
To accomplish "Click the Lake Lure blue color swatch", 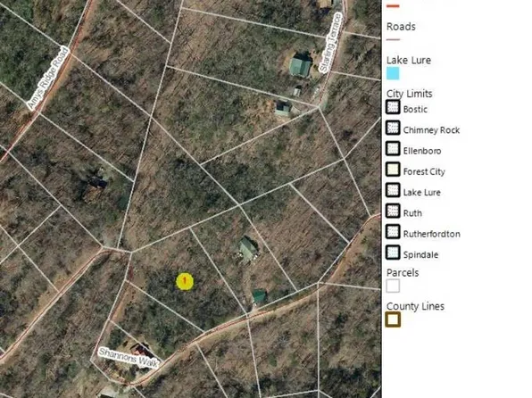I will (x=393, y=73).
